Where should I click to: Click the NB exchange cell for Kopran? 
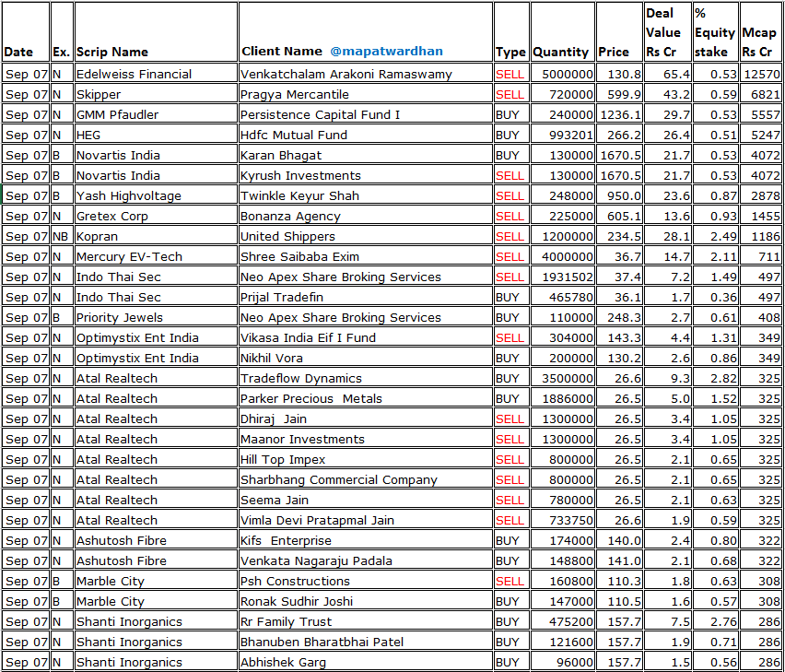[62, 236]
